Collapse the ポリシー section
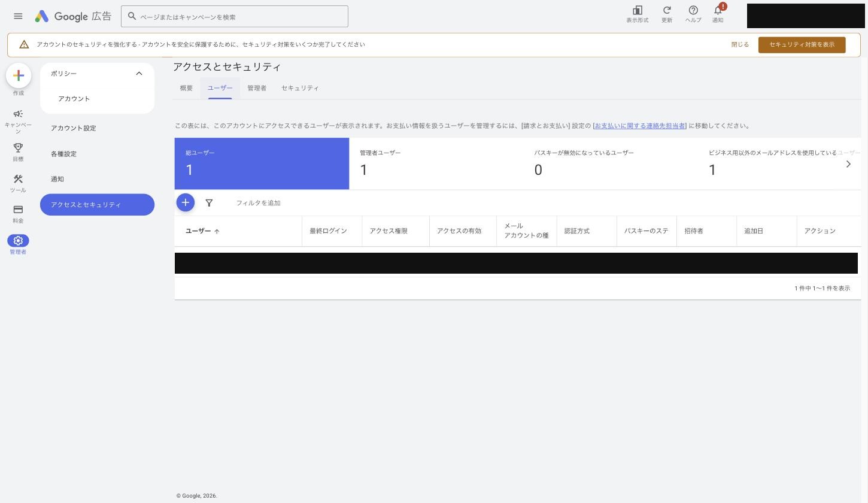 139,74
